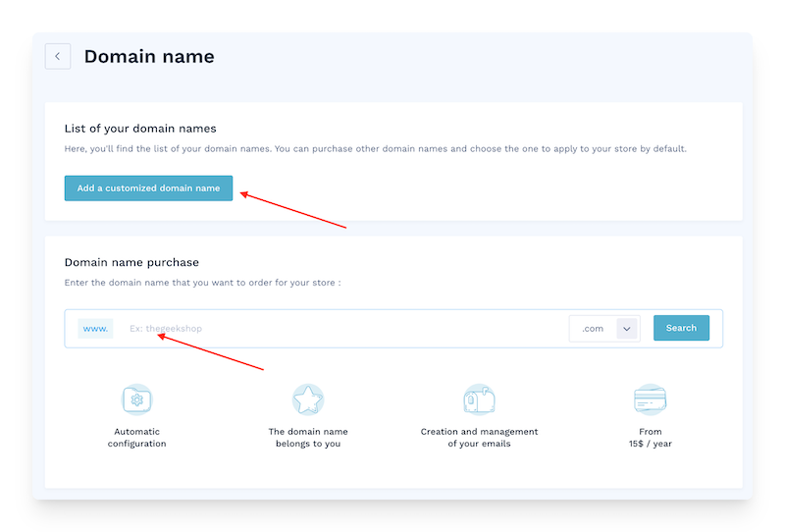Click Add a customized domain name
785x532 pixels.
click(148, 187)
